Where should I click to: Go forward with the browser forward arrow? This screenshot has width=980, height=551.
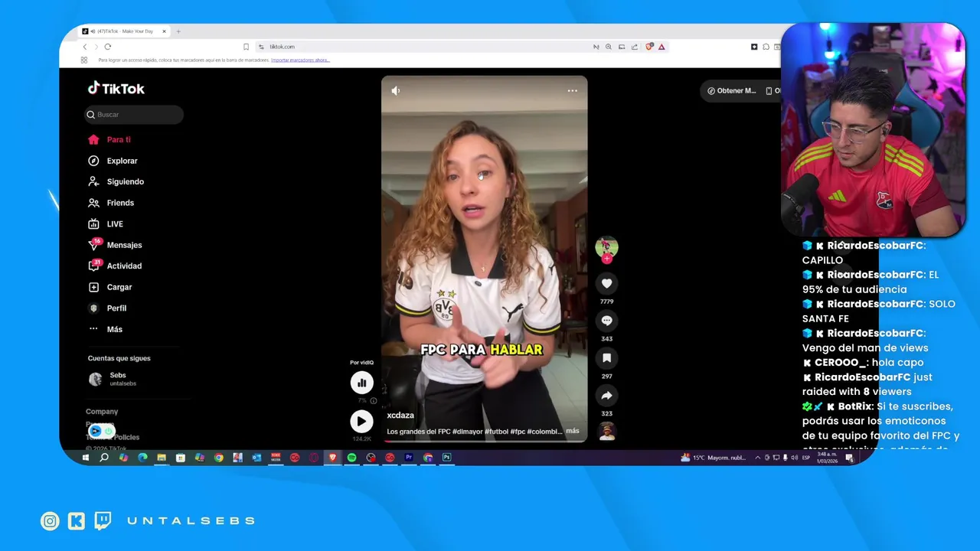[96, 47]
